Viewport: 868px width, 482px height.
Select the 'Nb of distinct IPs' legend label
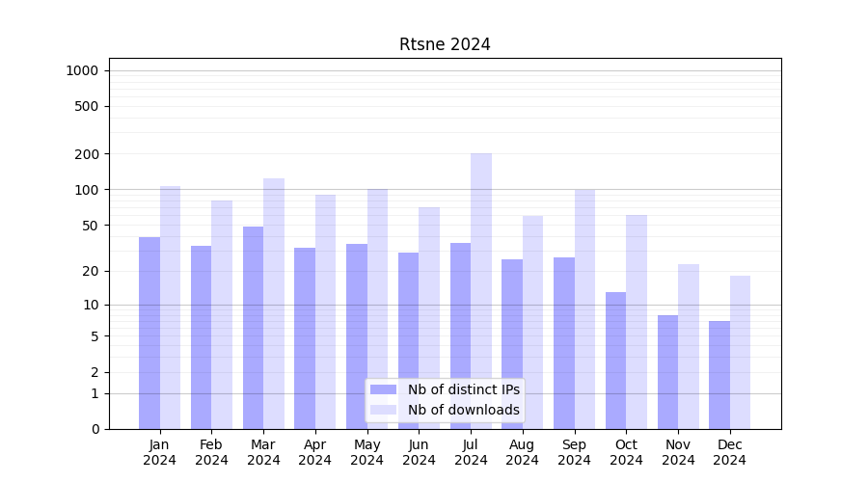coord(463,389)
